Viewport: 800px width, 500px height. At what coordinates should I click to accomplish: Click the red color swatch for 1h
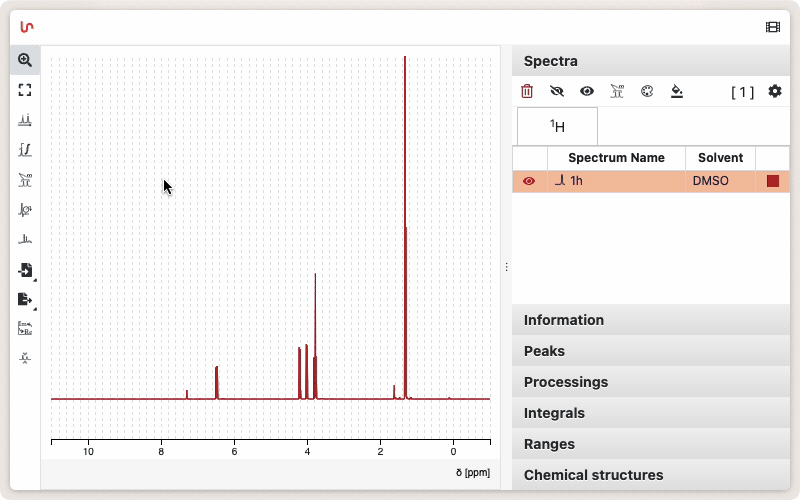[772, 181]
